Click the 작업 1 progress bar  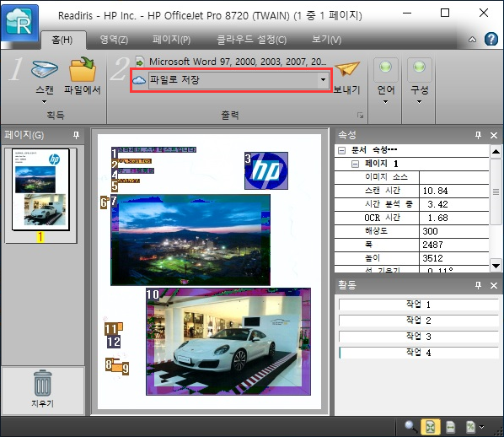pos(418,305)
